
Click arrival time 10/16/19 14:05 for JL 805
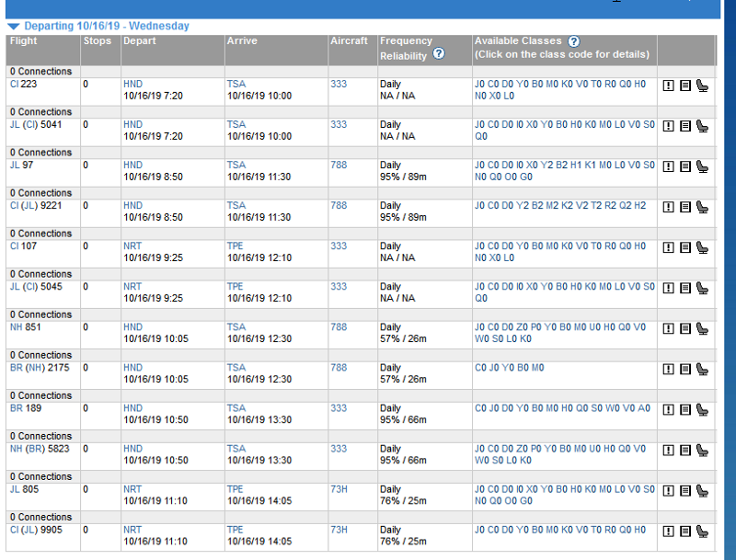tap(259, 501)
